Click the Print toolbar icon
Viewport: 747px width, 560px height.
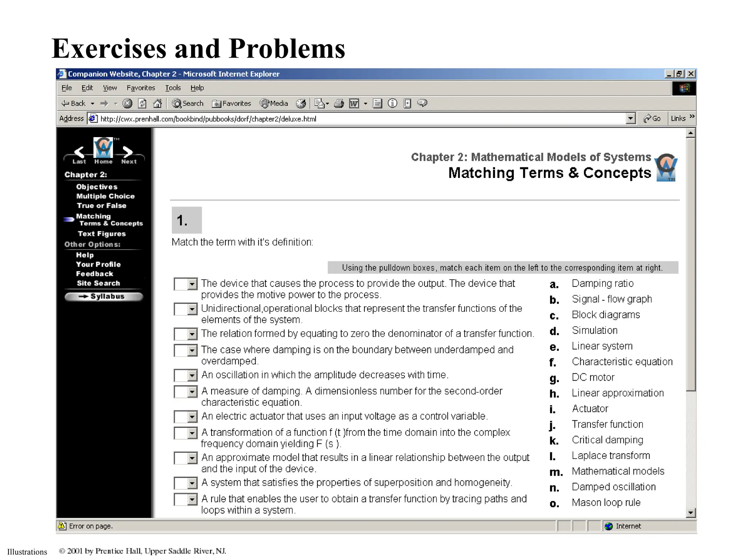[339, 104]
